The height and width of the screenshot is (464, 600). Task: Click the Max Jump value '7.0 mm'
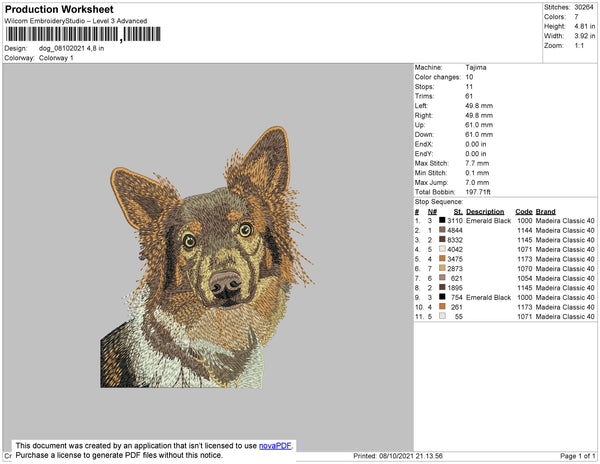pyautogui.click(x=477, y=182)
